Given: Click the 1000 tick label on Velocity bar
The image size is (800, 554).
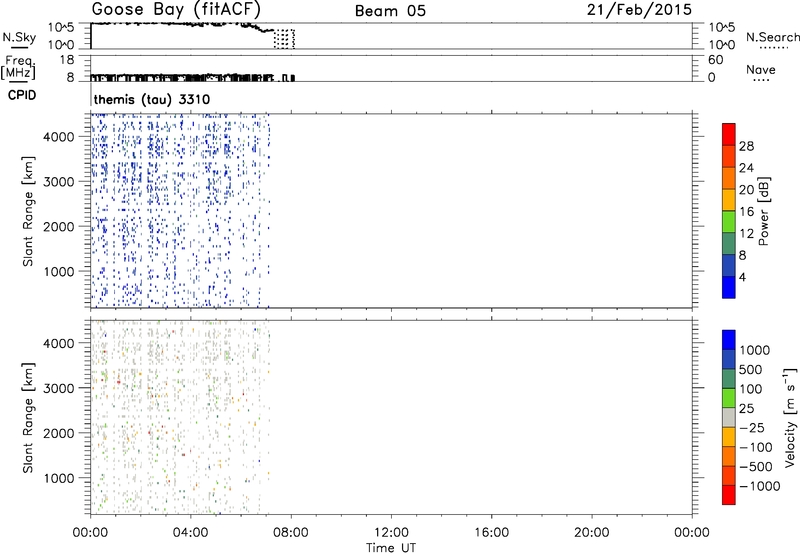Looking at the screenshot, I should point(755,350).
